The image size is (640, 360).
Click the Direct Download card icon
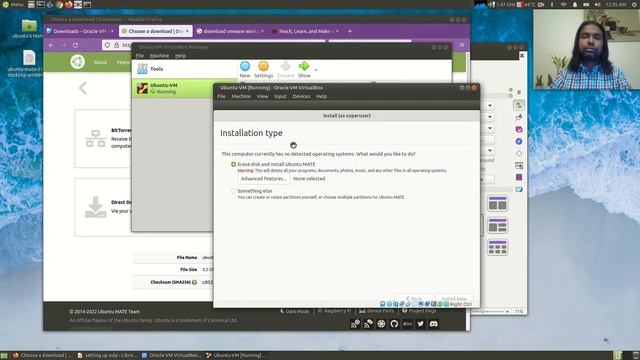pos(96,207)
